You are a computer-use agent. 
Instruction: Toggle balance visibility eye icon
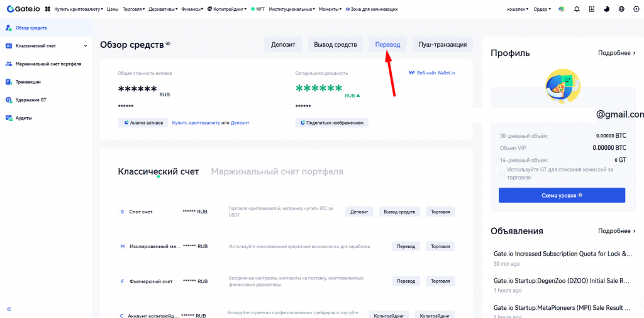click(168, 44)
